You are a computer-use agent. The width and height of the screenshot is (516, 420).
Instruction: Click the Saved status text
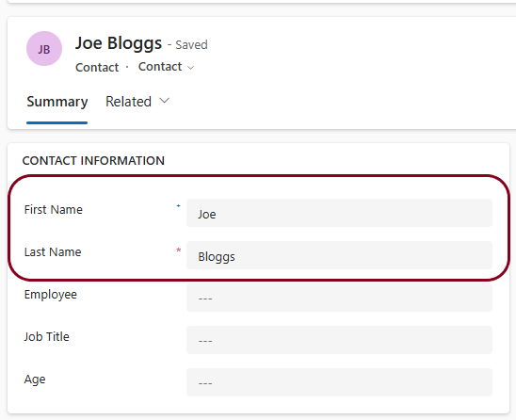coord(191,45)
